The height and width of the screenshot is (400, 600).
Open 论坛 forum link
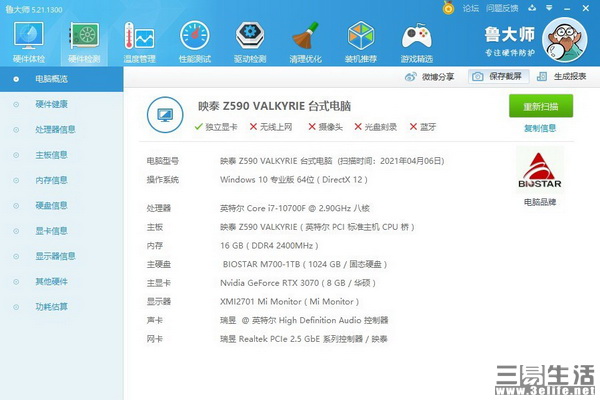point(471,8)
